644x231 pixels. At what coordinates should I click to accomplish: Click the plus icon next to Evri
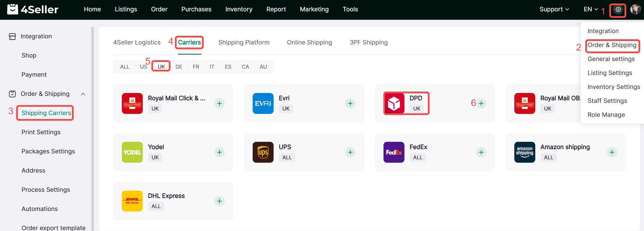350,103
